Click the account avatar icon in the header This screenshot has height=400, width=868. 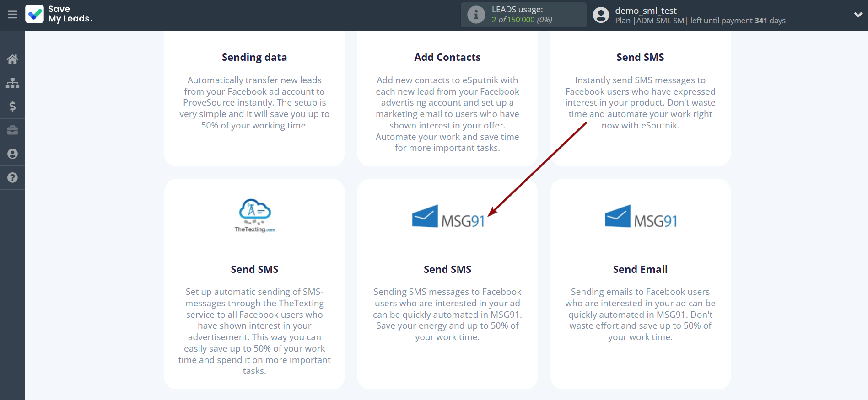coord(601,15)
